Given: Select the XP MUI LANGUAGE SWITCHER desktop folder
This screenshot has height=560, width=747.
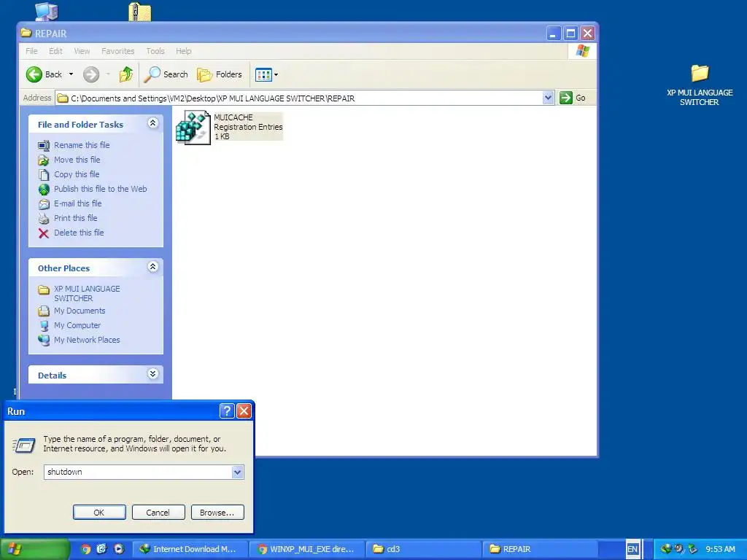Looking at the screenshot, I should tap(700, 85).
